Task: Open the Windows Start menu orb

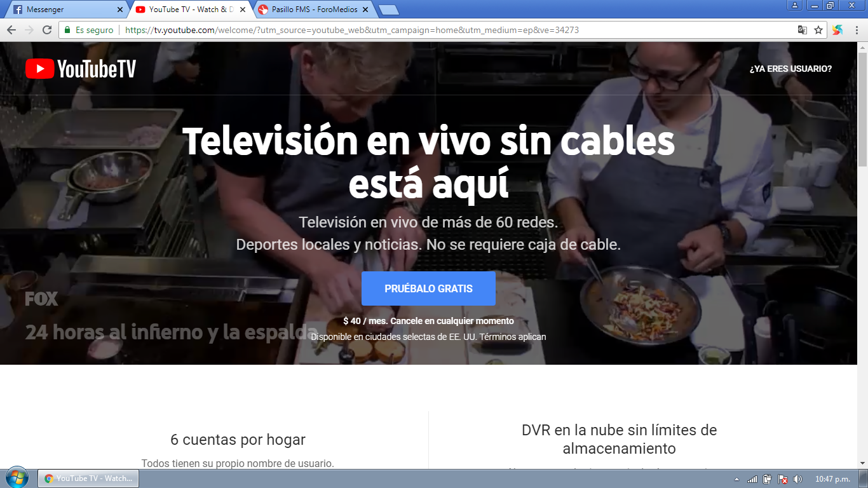Action: point(17,478)
